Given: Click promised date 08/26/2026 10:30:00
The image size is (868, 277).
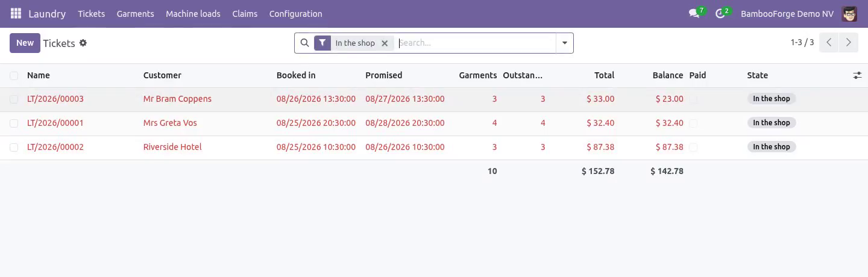Looking at the screenshot, I should [x=405, y=147].
